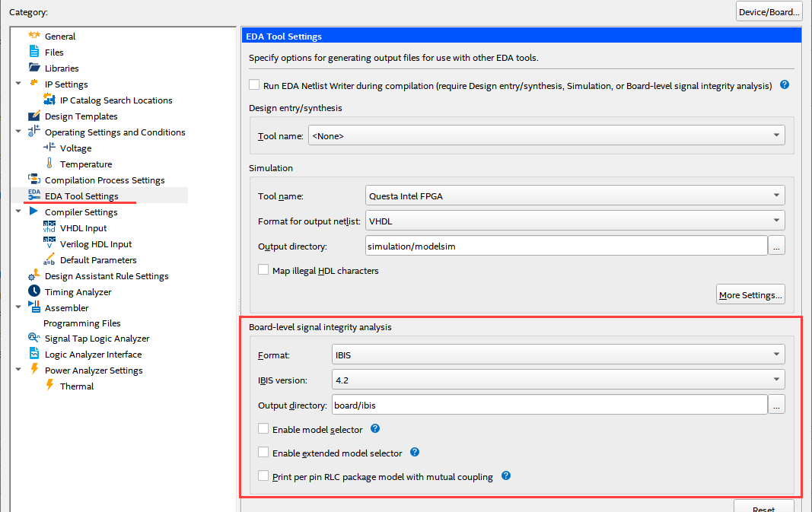Click the Design Assistant Rule Settings icon
The height and width of the screenshot is (512, 812).
tap(34, 275)
